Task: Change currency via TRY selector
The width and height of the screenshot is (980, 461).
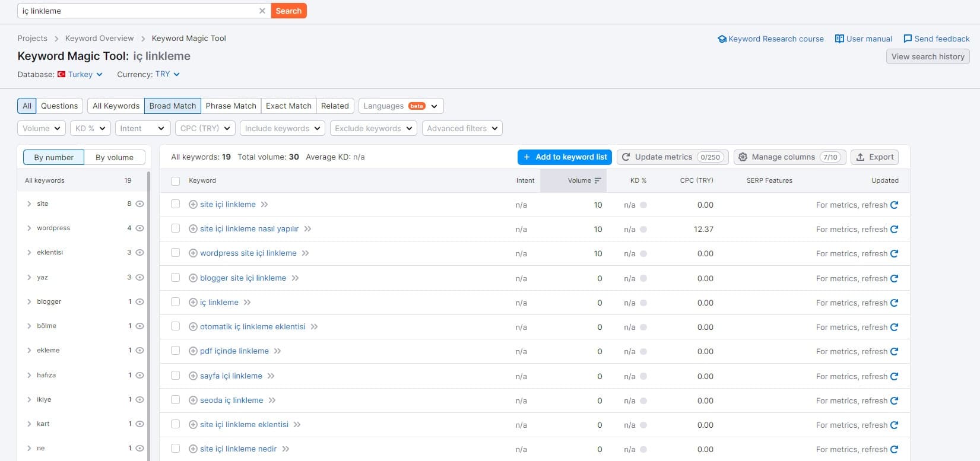Action: (x=167, y=74)
